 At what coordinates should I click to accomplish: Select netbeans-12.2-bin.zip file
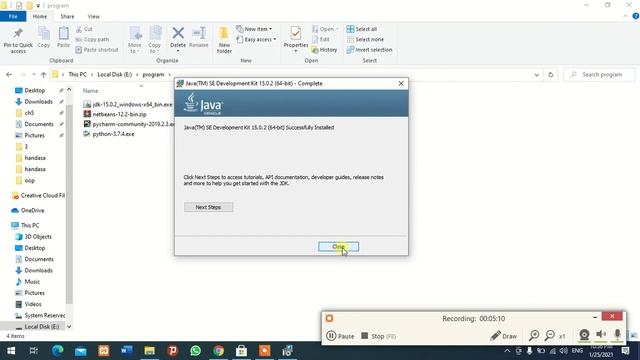click(115, 114)
